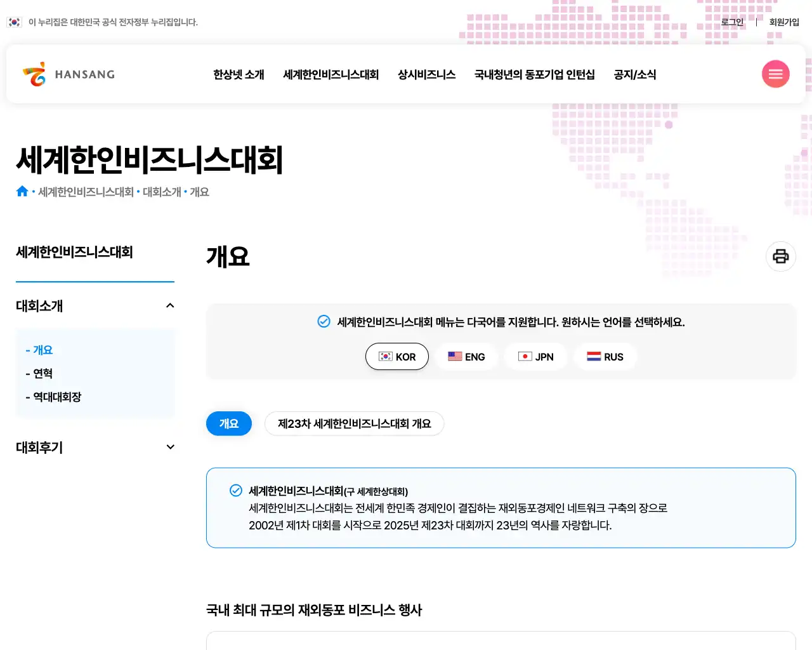Image resolution: width=812 pixels, height=650 pixels.
Task: Select the 개요 tab pill
Action: pos(229,423)
